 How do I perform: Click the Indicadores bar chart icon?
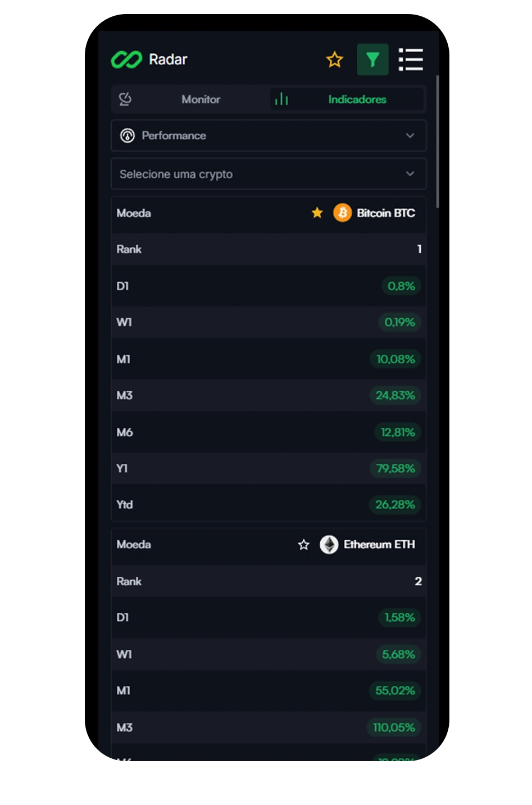point(281,100)
